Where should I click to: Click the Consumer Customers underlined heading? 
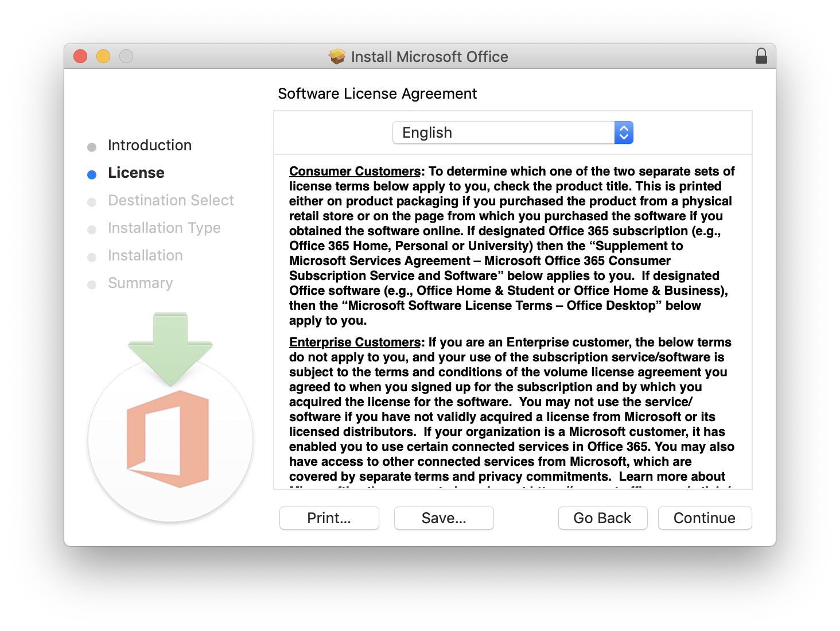point(355,171)
